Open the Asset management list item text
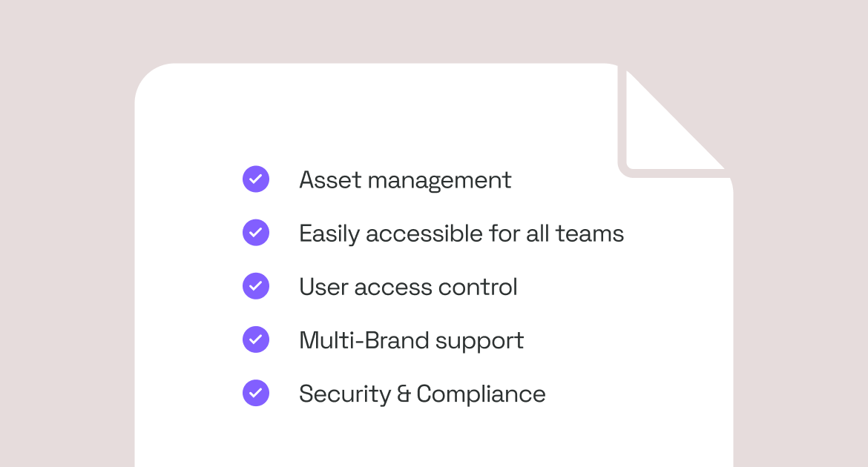Viewport: 868px width, 467px height. [x=405, y=180]
